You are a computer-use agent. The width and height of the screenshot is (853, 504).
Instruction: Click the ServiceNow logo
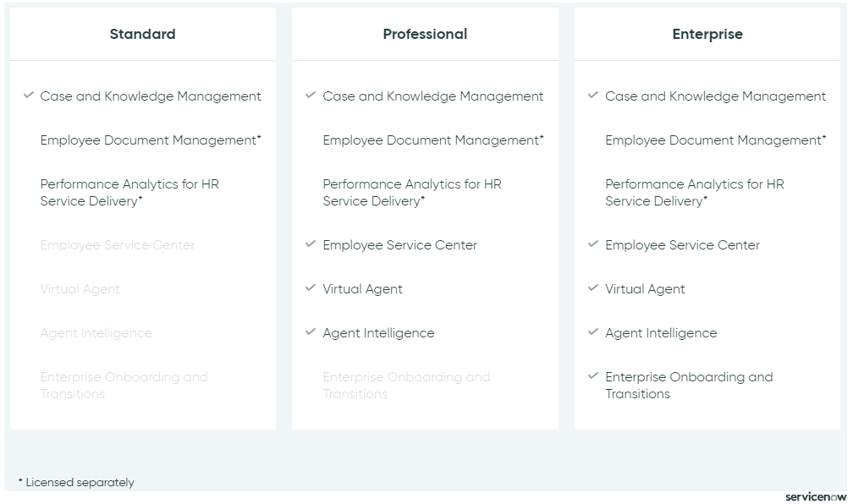pyautogui.click(x=816, y=496)
